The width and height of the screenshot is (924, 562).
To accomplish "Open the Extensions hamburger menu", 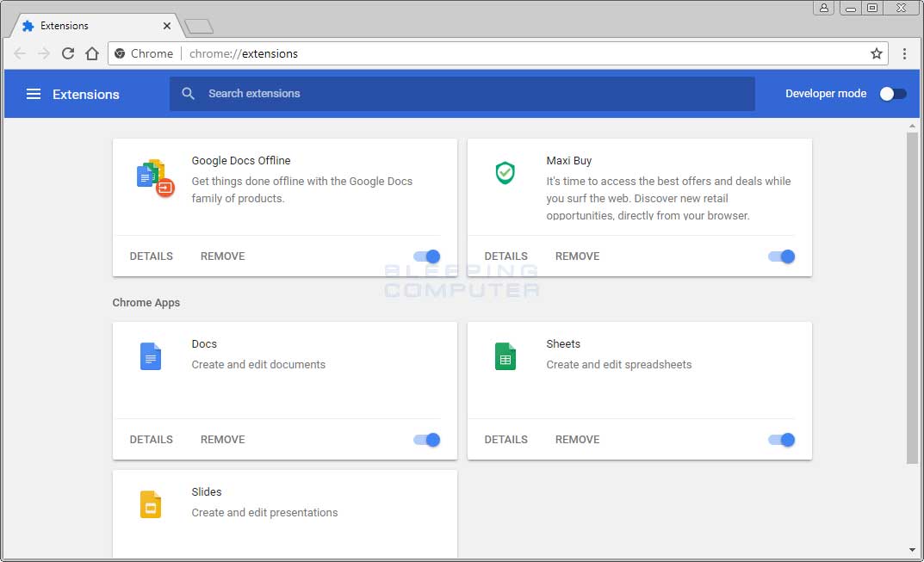I will pyautogui.click(x=34, y=94).
